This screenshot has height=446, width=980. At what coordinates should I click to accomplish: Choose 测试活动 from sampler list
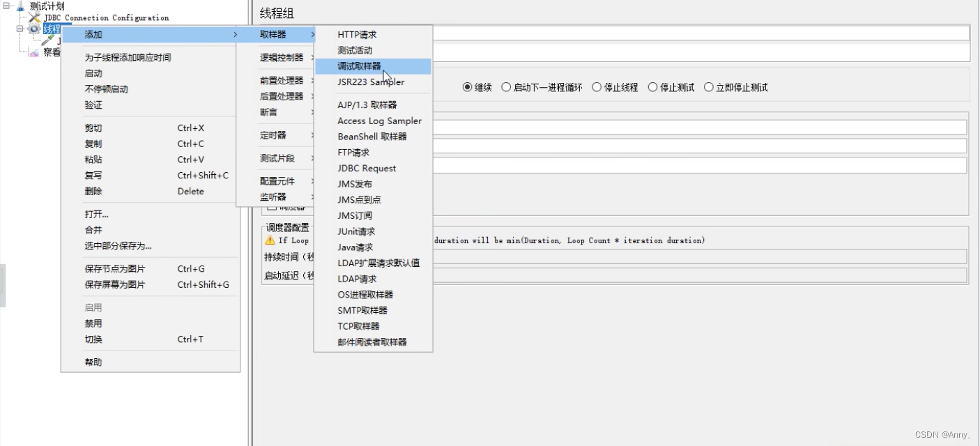[373, 50]
